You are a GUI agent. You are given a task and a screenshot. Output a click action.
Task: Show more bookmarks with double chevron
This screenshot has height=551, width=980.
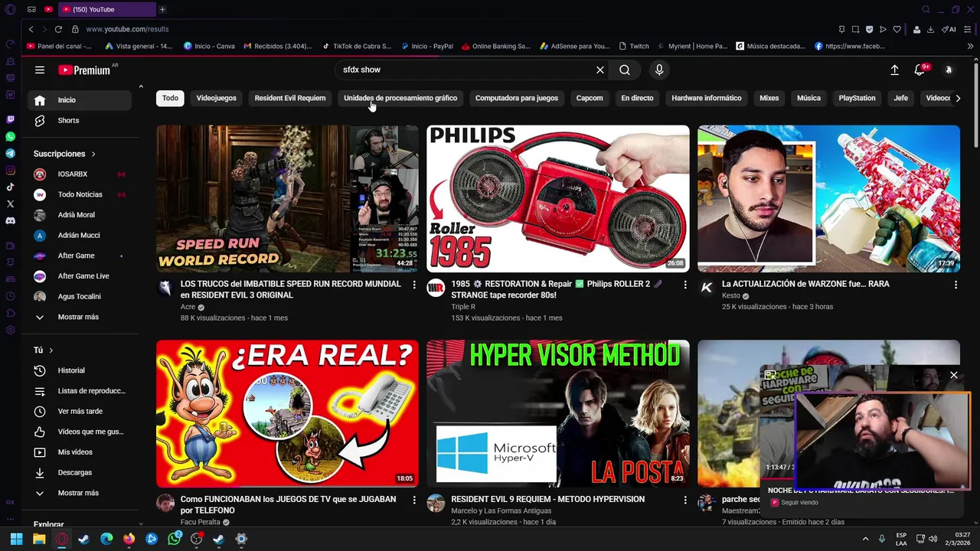click(x=971, y=46)
